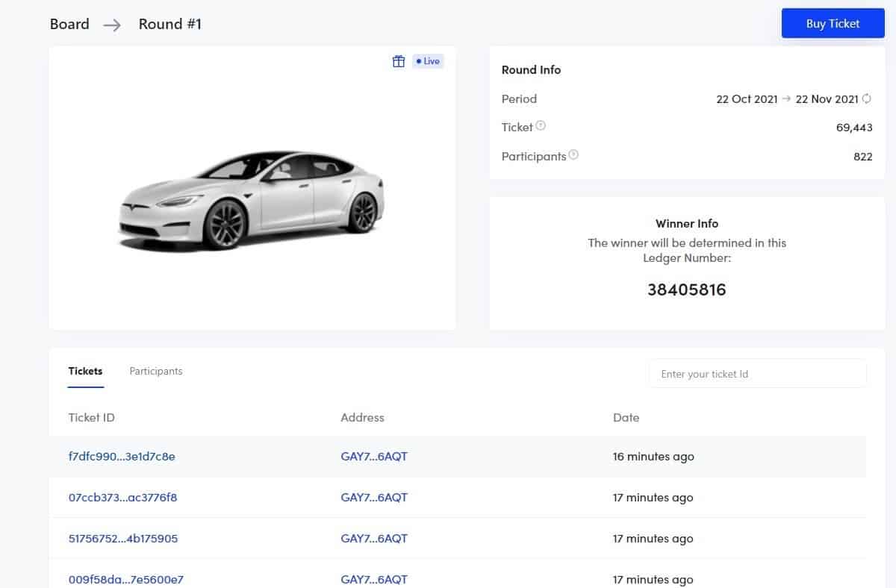Viewport: 896px width, 588px height.
Task: Click the gift icon above the car
Action: [399, 61]
